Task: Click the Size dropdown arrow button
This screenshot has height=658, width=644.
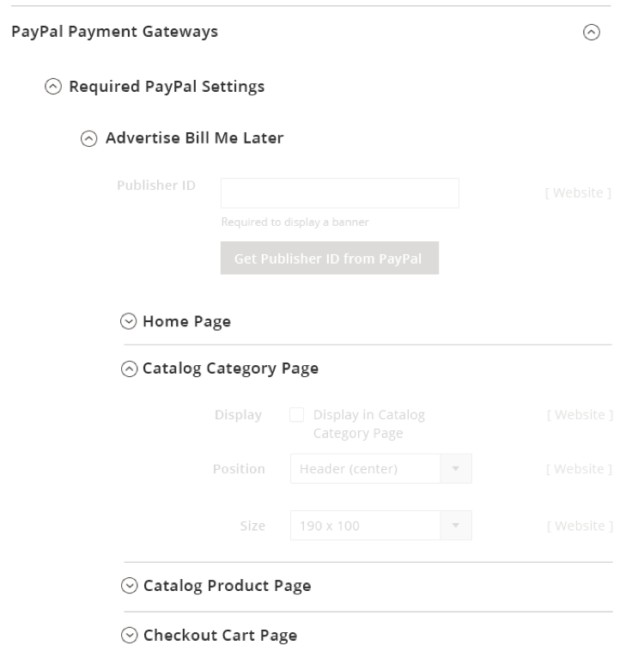Action: [x=456, y=526]
